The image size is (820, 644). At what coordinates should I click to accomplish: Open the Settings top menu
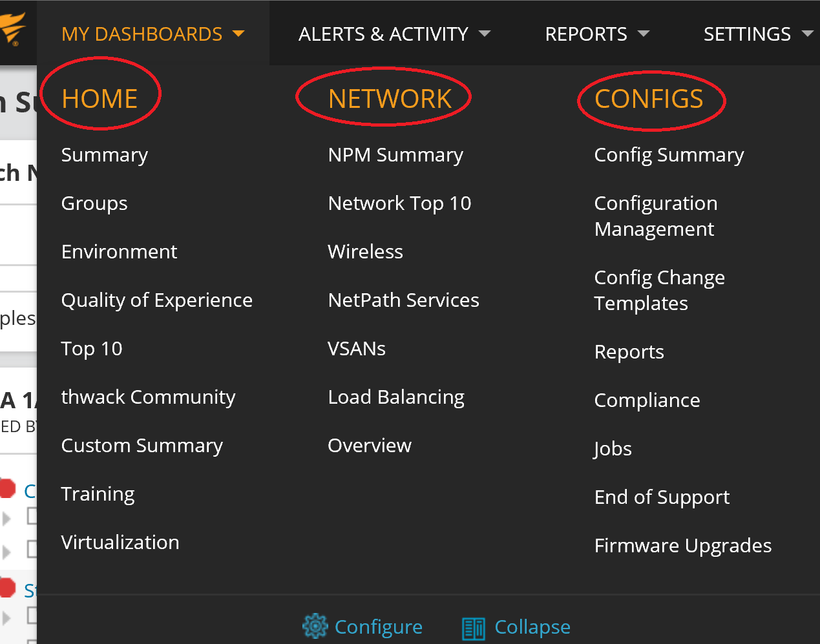(x=747, y=34)
